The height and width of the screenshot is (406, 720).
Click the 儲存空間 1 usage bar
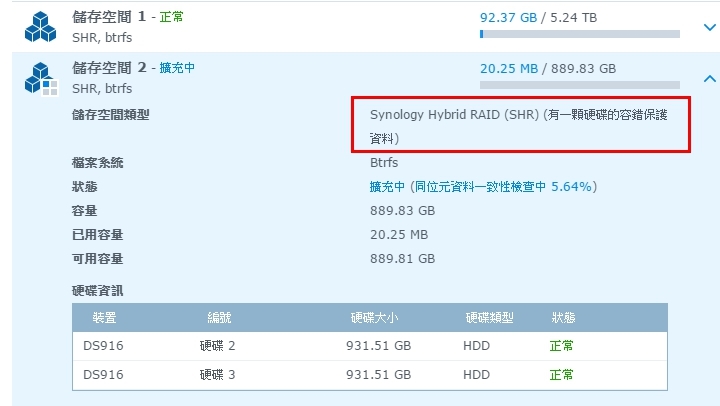[580, 33]
